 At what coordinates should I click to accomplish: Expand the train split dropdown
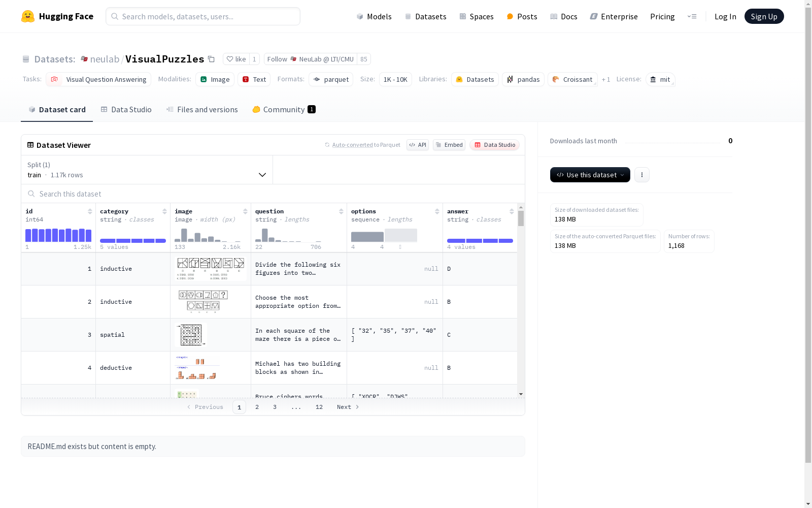pyautogui.click(x=147, y=170)
